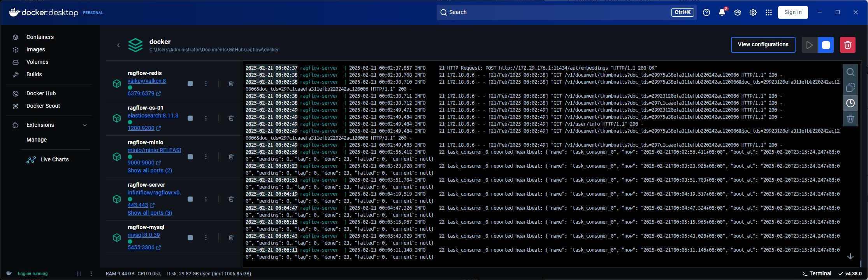This screenshot has width=868, height=280.
Task: Click version v4.38.0 in status bar
Action: (x=850, y=274)
